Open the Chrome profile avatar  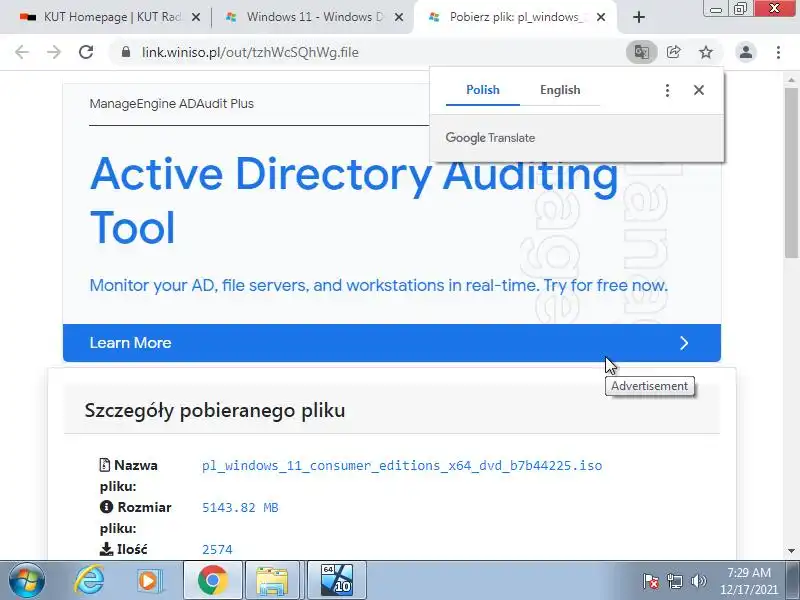(x=745, y=52)
